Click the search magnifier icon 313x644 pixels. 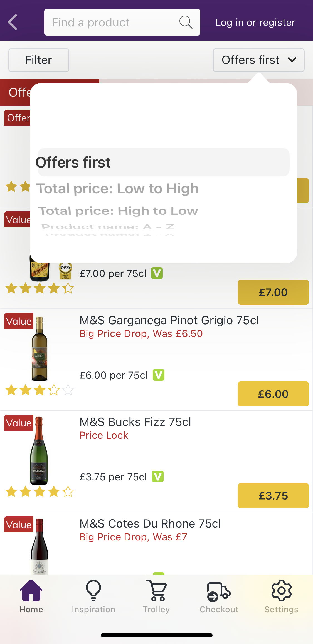click(x=186, y=22)
